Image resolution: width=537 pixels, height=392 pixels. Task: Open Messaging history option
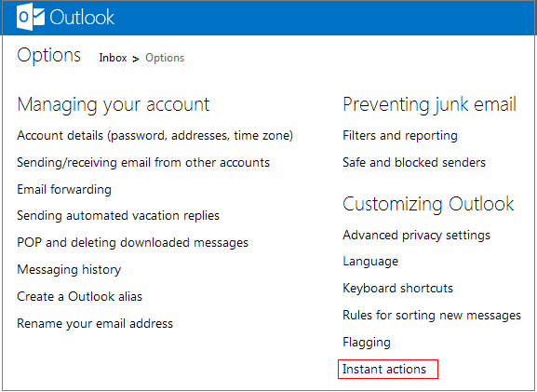click(69, 270)
